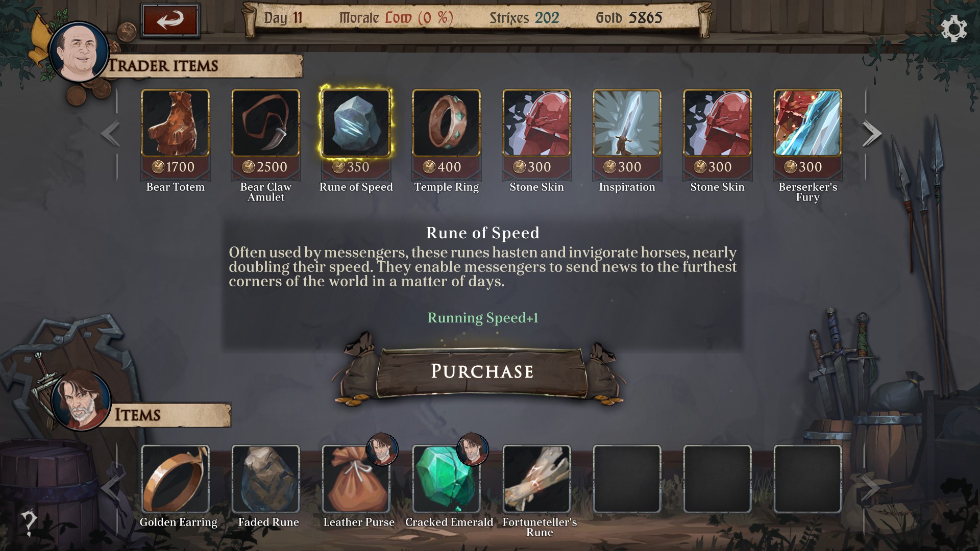Select the Golden Earring in inventory
Image resolution: width=980 pixels, height=551 pixels.
tap(175, 479)
